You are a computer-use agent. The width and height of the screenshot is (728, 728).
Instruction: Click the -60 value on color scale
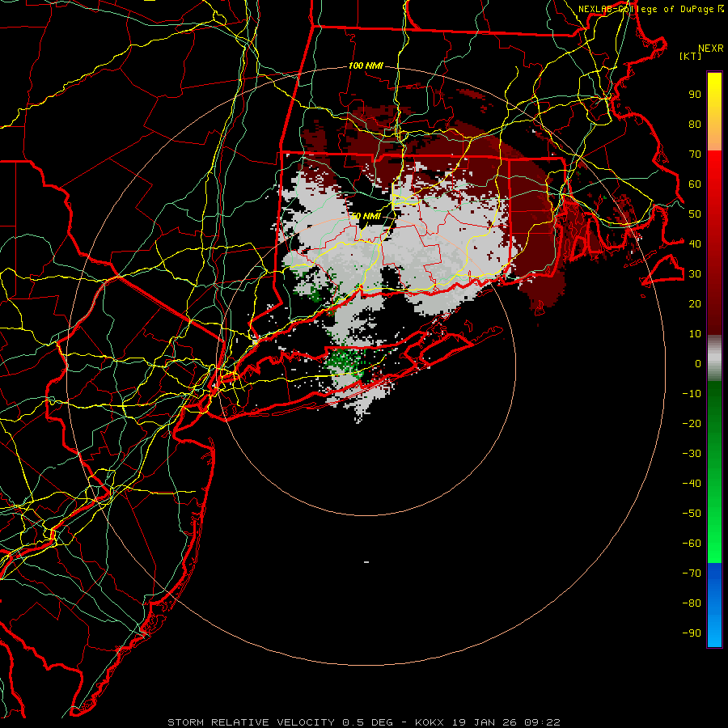pos(692,544)
